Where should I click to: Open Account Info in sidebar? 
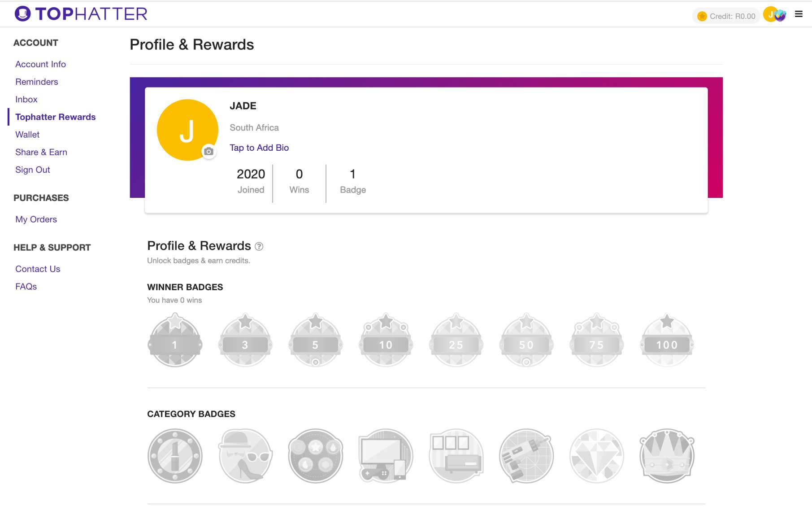point(40,64)
